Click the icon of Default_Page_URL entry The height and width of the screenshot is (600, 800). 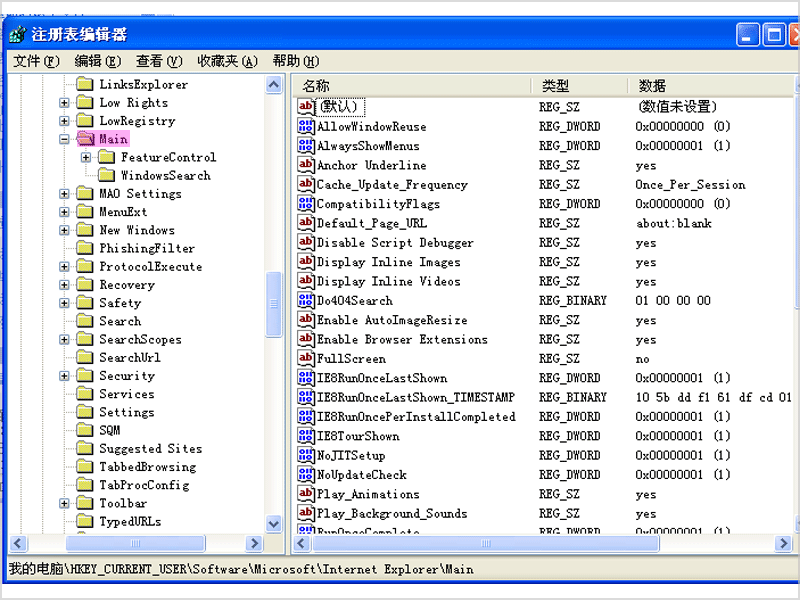pos(306,223)
